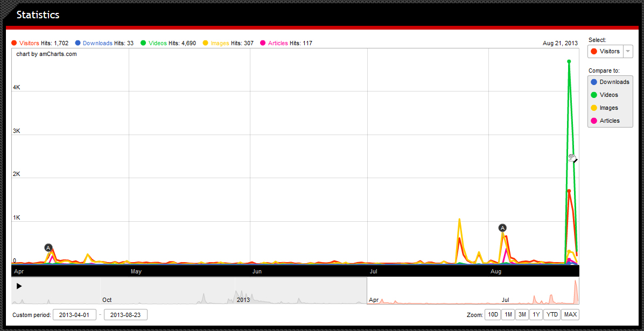Click the green Videos legend marker
This screenshot has height=331, width=644.
pyautogui.click(x=143, y=43)
